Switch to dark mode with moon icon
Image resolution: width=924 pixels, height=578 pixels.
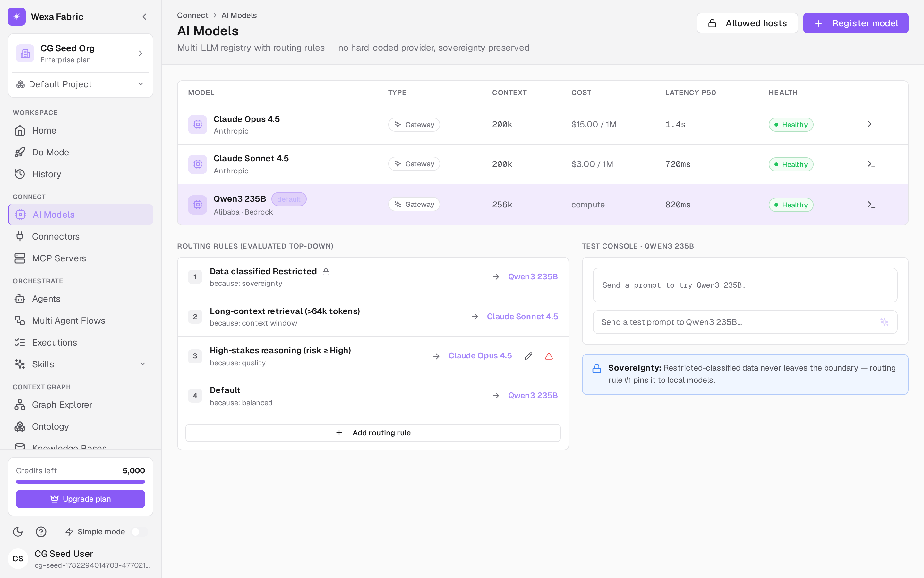pyautogui.click(x=18, y=531)
